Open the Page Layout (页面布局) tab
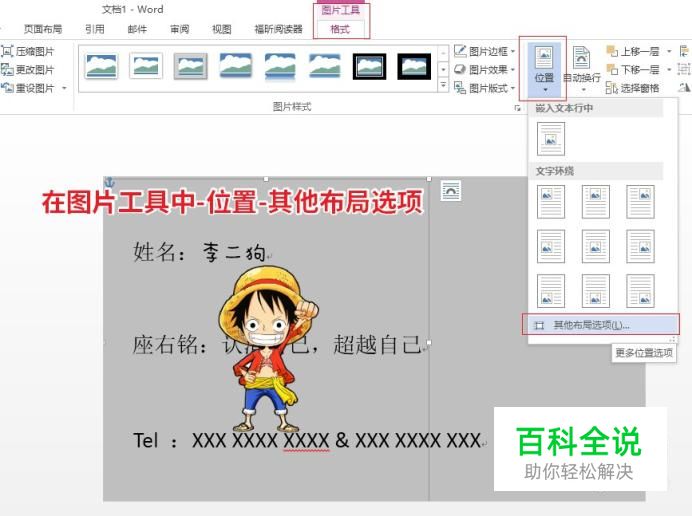 (43, 29)
